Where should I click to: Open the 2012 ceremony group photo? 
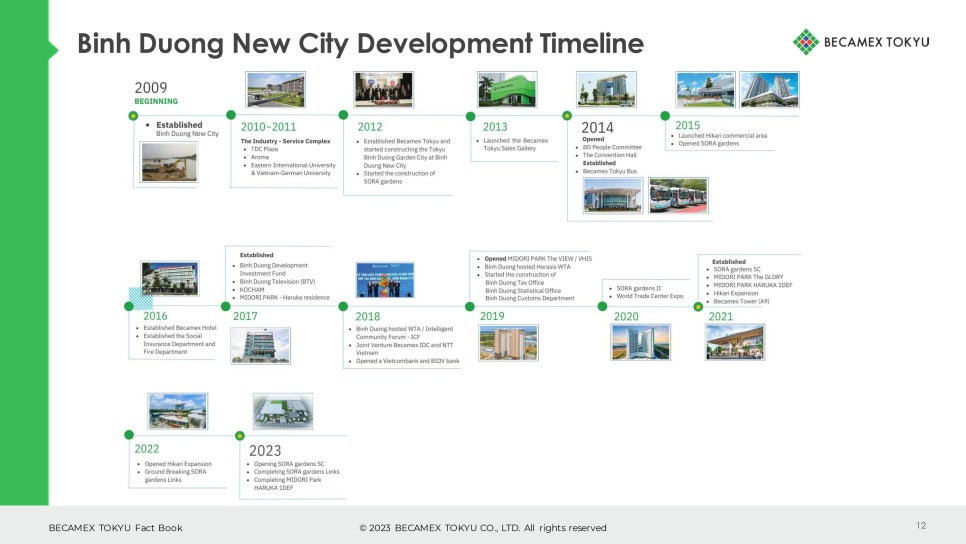384,89
